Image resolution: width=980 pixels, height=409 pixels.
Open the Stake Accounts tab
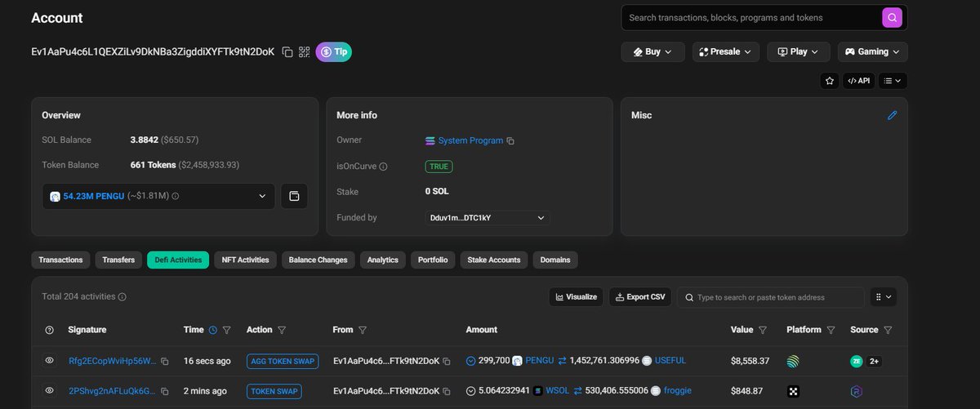[x=493, y=260]
